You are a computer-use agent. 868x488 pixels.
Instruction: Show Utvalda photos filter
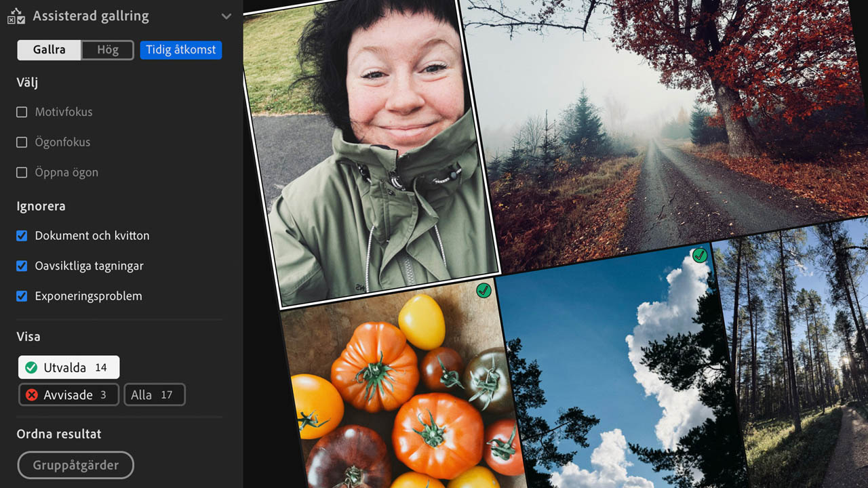68,367
